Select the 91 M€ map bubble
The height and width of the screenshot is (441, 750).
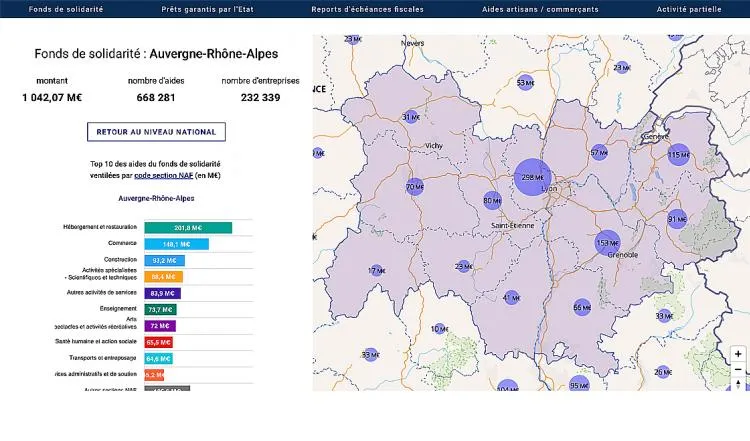pyautogui.click(x=677, y=218)
